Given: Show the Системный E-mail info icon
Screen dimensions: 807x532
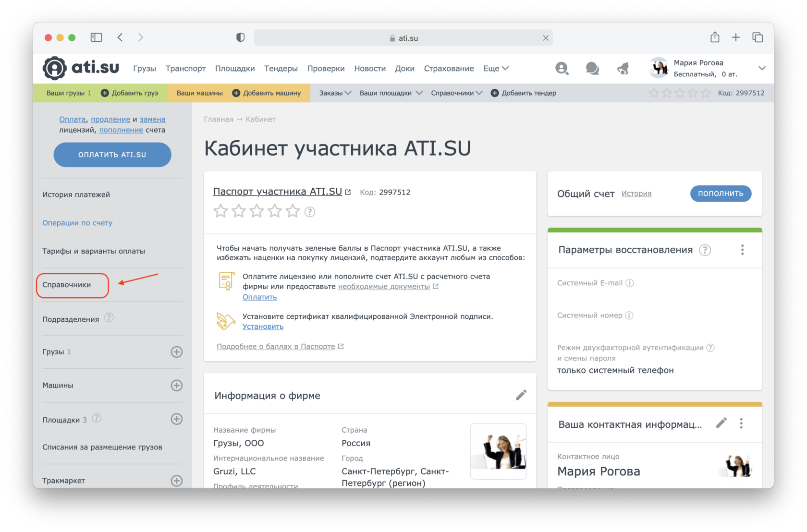Looking at the screenshot, I should click(630, 283).
